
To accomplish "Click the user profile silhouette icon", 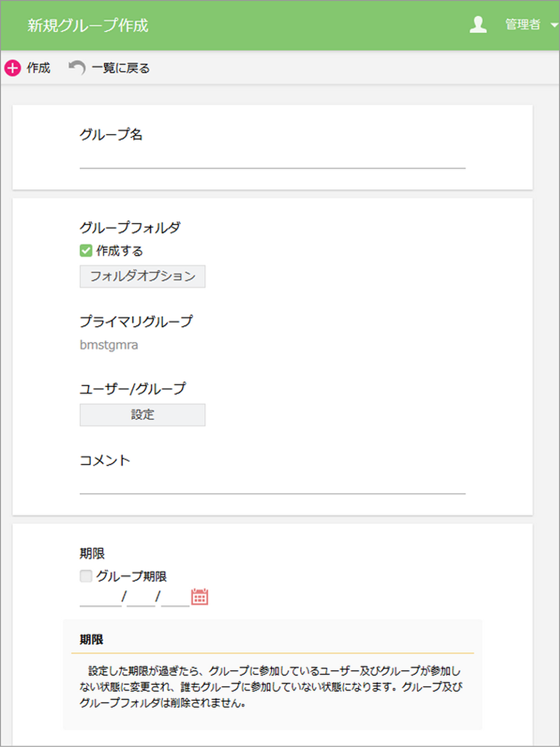I will tap(478, 24).
